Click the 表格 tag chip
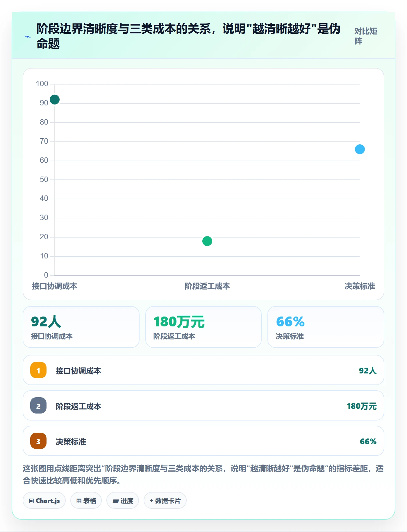 point(86,500)
